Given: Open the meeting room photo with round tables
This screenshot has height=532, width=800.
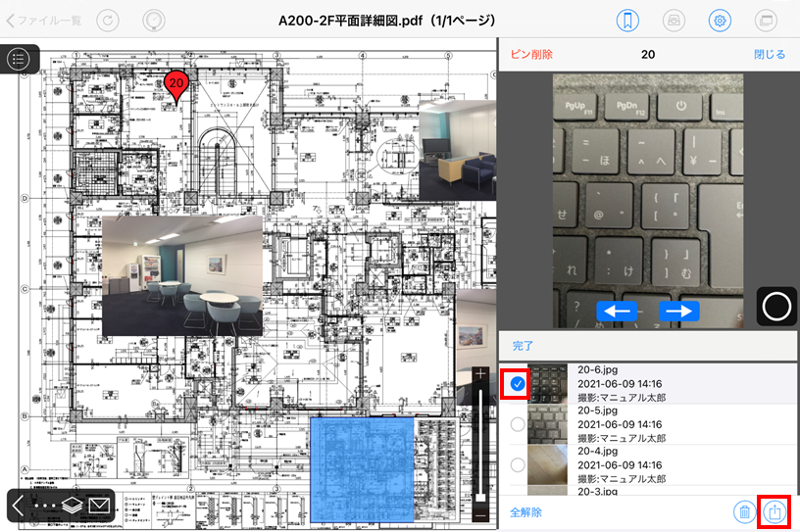Looking at the screenshot, I should (182, 276).
